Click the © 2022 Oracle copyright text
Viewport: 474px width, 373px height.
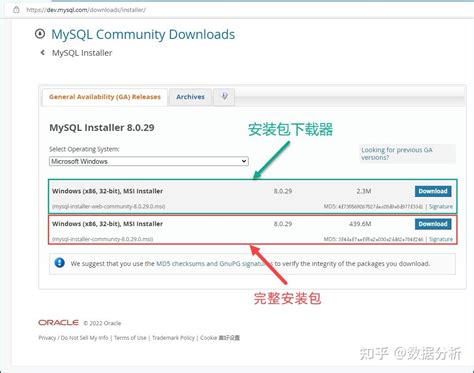pos(102,323)
